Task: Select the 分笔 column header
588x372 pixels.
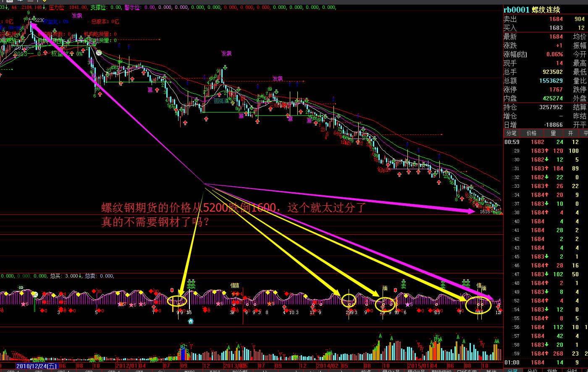Action: (511, 133)
